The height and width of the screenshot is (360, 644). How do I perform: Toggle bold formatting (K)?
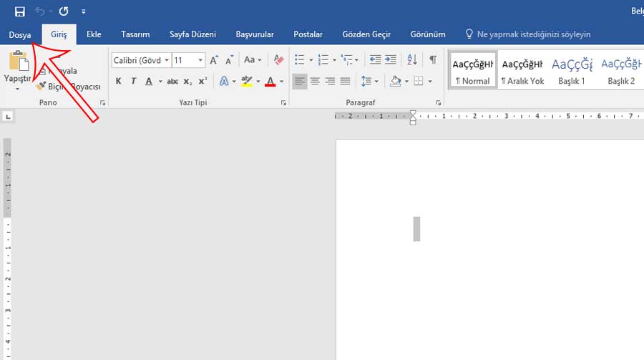[x=119, y=82]
